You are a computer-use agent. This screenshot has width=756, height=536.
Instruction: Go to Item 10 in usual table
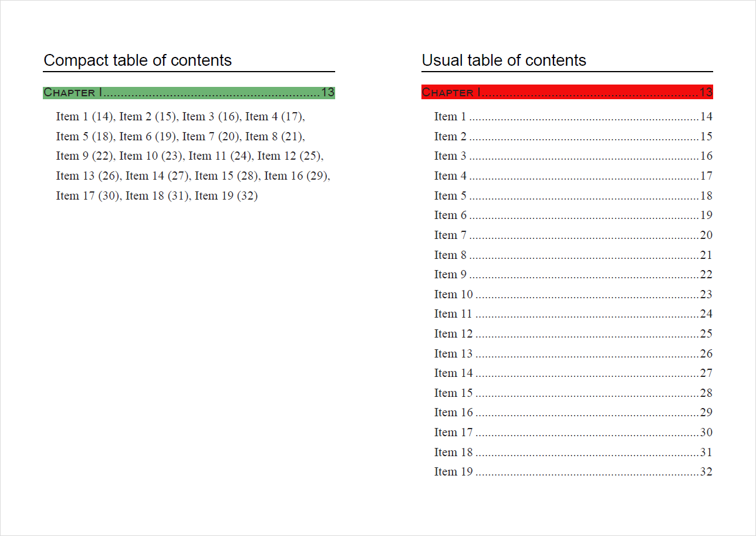[573, 294]
